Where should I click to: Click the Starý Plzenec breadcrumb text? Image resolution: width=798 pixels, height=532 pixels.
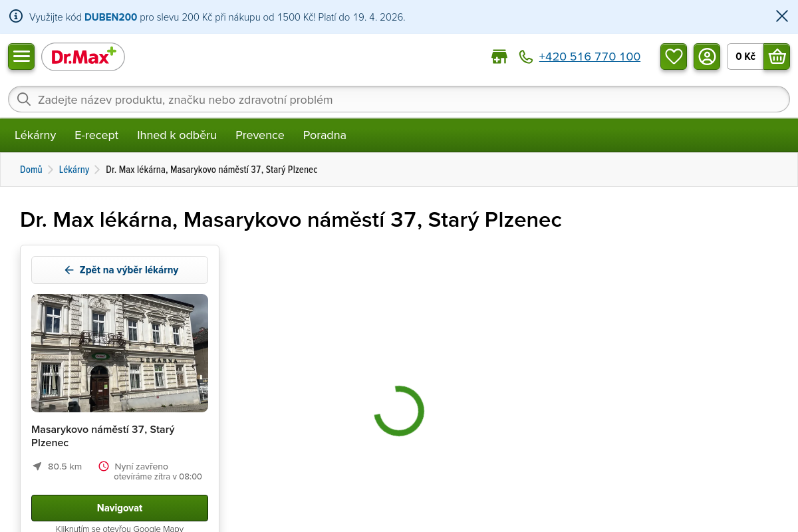211,170
